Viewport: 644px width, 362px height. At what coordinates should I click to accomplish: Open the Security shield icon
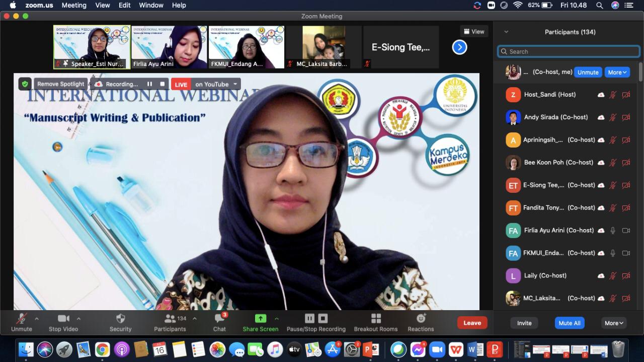click(x=120, y=319)
